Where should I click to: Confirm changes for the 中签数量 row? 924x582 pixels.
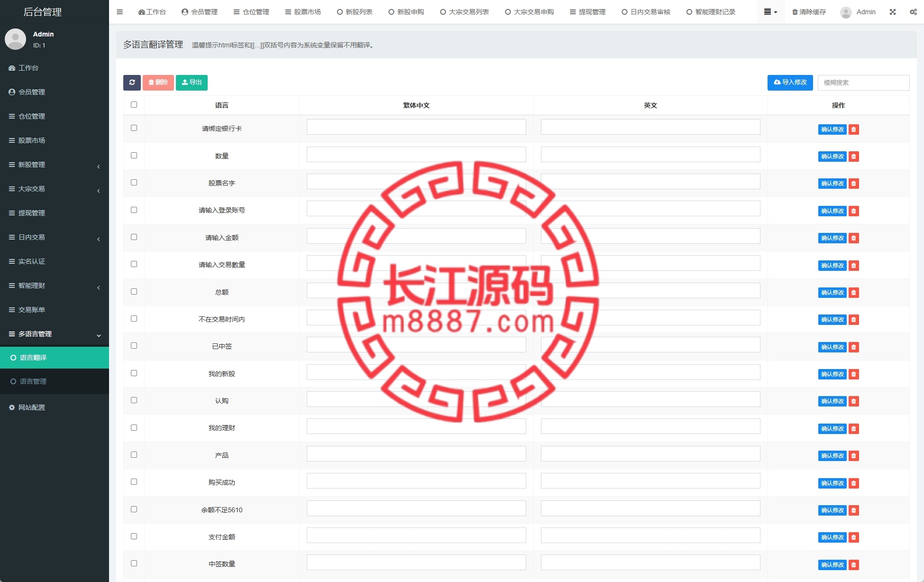coord(833,565)
